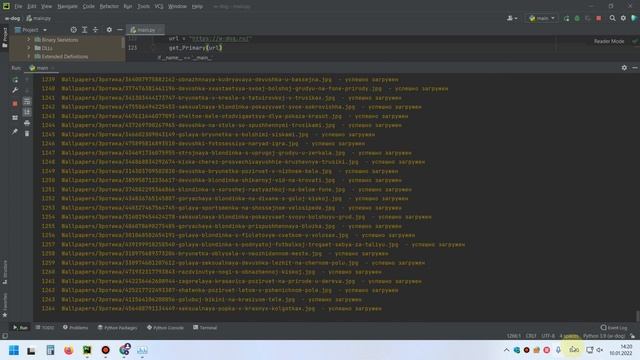
Task: Click the JetBrains Space icon at the toolbar's right end
Action: tap(634, 18)
